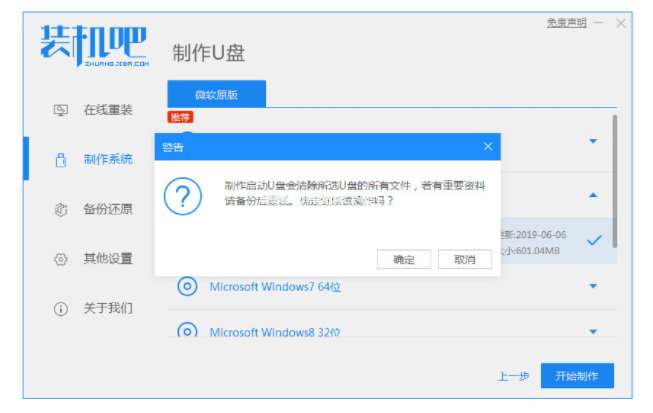Close the 警告 dialog with X
This screenshot has width=653, height=413.
(x=488, y=147)
